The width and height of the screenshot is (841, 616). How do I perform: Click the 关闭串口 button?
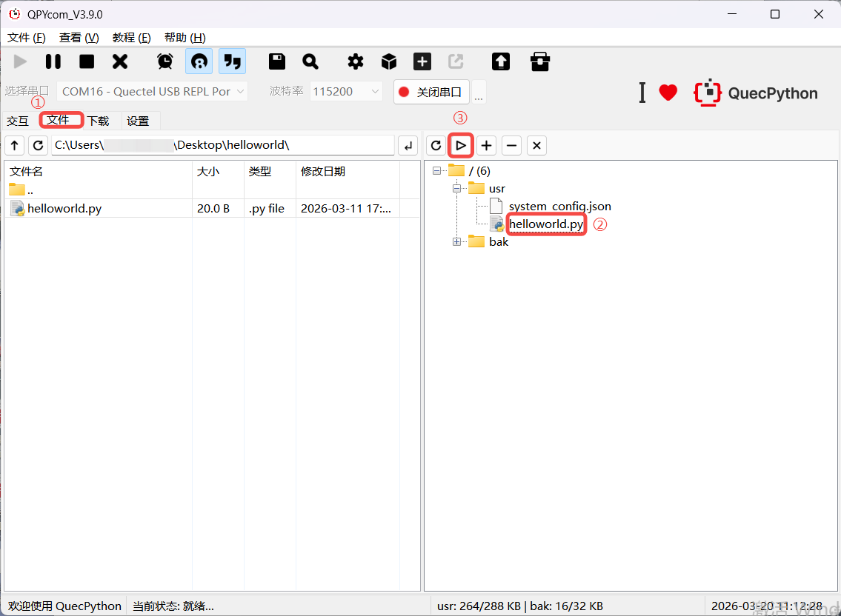[431, 92]
